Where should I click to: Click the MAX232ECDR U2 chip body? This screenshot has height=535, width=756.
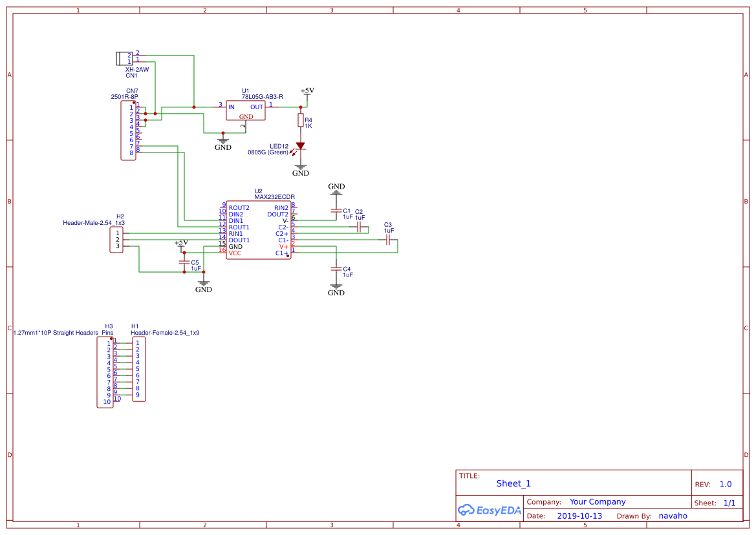258,231
